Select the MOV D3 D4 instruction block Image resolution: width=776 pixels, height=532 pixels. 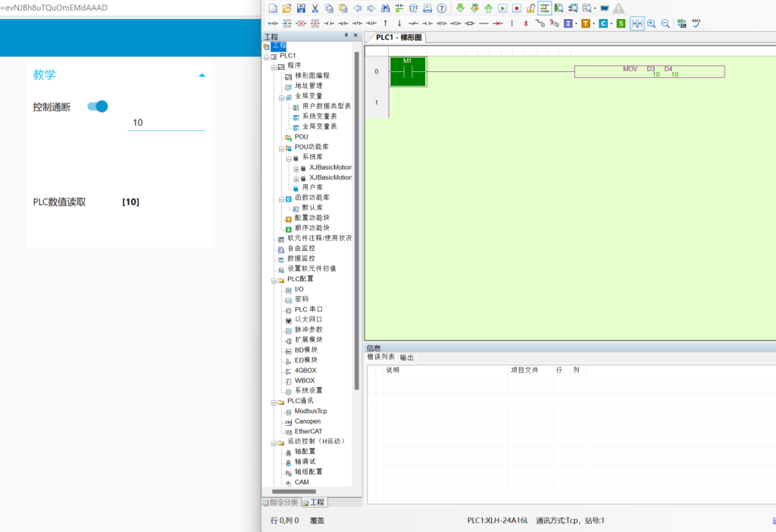(649, 72)
